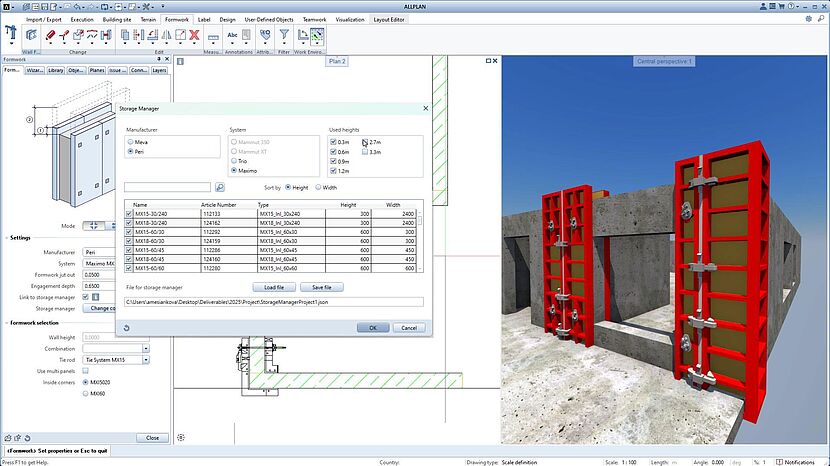The height and width of the screenshot is (466, 830).
Task: Click the Annotations Abc text icon
Action: coord(234,35)
